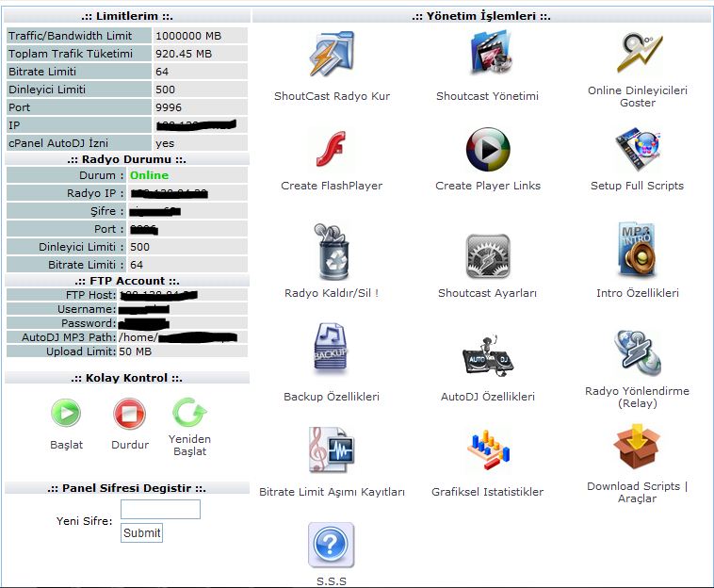
Task: Click the Kolay Kontrol section header
Action: [127, 378]
